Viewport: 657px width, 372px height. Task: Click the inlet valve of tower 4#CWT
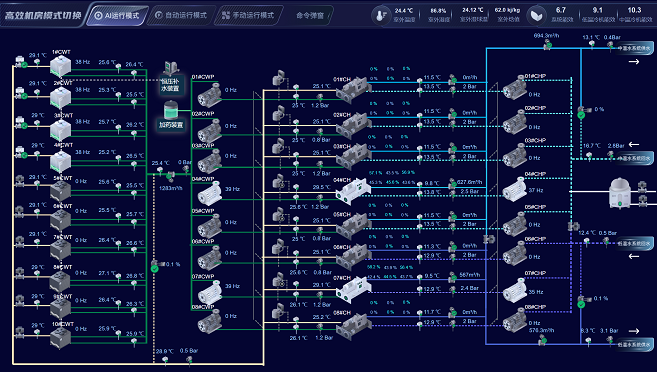(21, 153)
